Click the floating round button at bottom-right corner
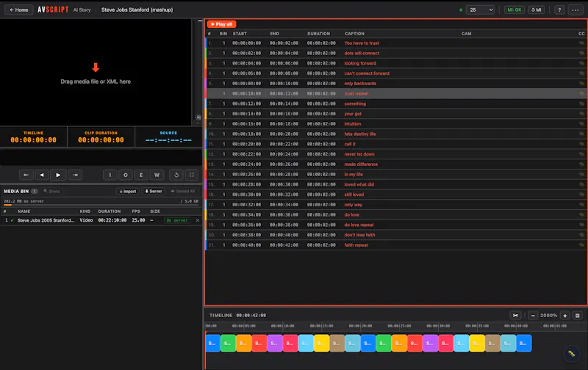Viewport: 588px width, 370px height. (572, 354)
